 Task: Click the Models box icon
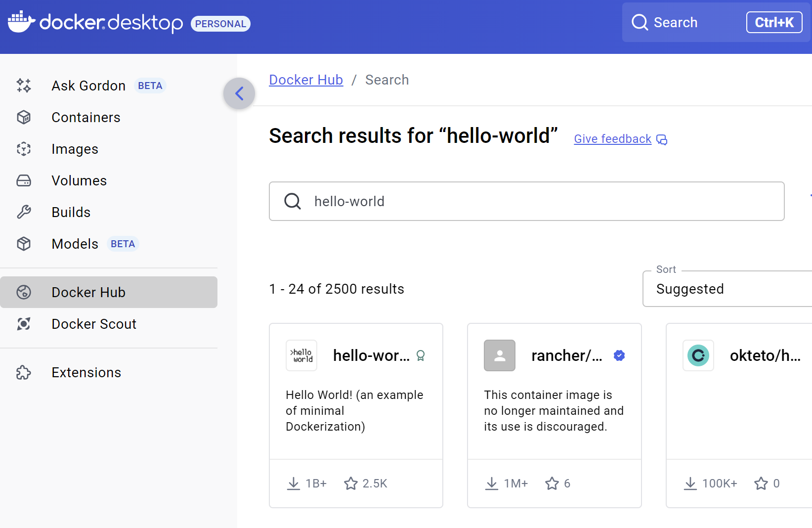click(x=24, y=244)
